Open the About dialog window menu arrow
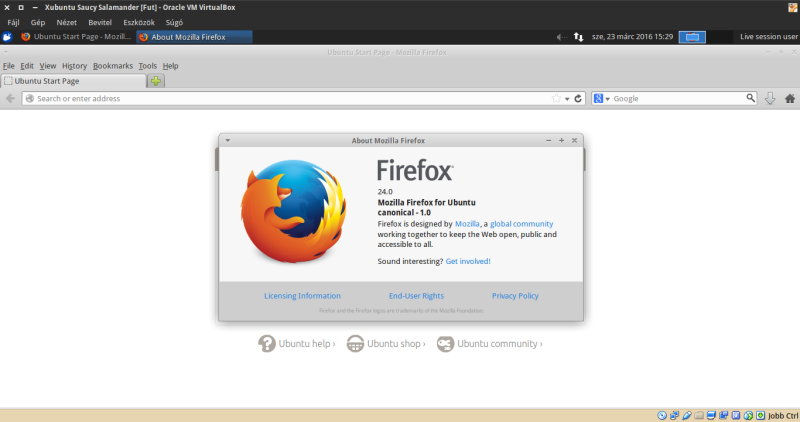The width and height of the screenshot is (800, 422). 228,140
